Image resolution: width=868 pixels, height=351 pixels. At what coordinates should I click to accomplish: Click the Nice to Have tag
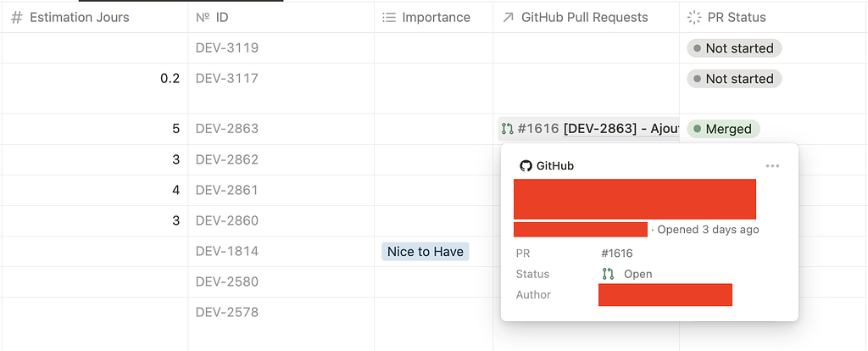click(426, 251)
